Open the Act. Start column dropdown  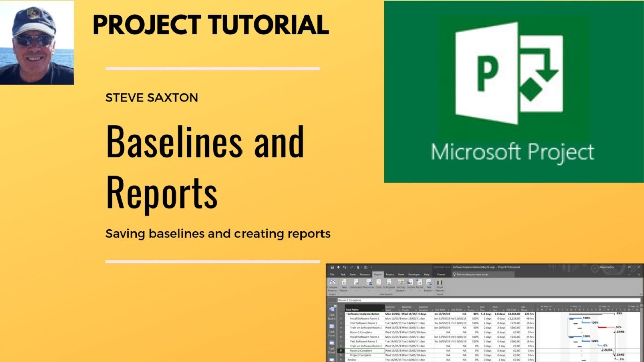[x=448, y=310]
